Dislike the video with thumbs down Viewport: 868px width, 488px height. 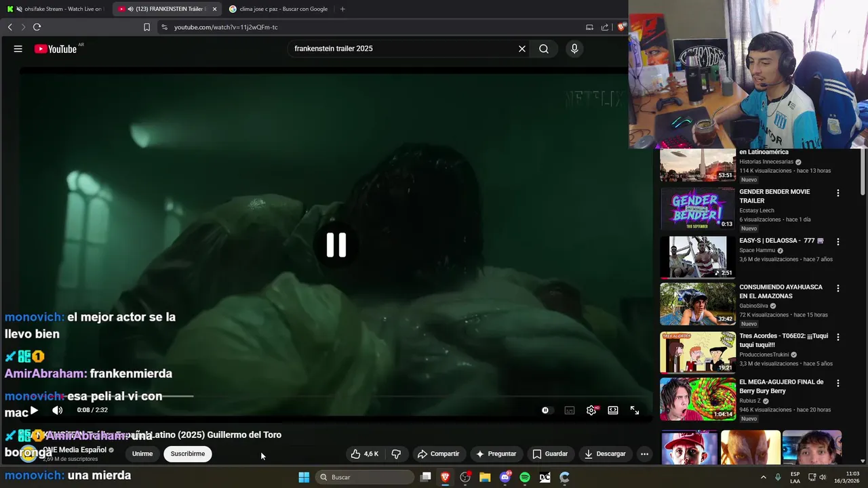[396, 454]
